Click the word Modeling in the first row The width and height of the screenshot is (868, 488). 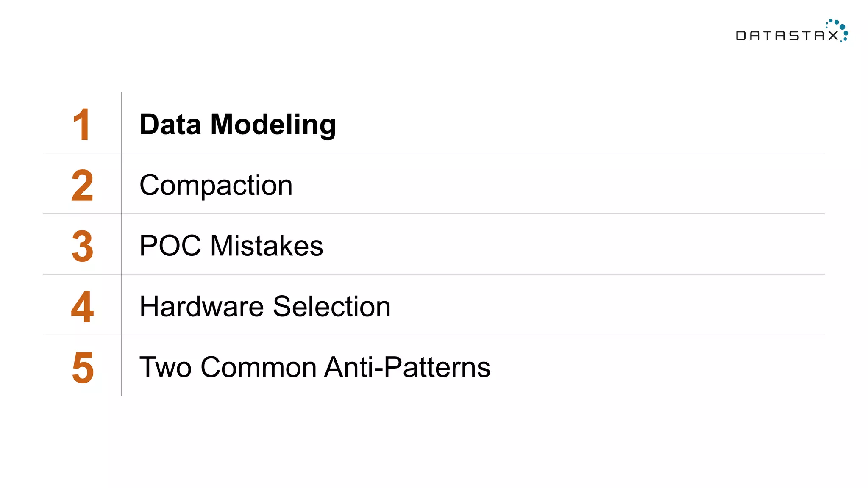(273, 125)
